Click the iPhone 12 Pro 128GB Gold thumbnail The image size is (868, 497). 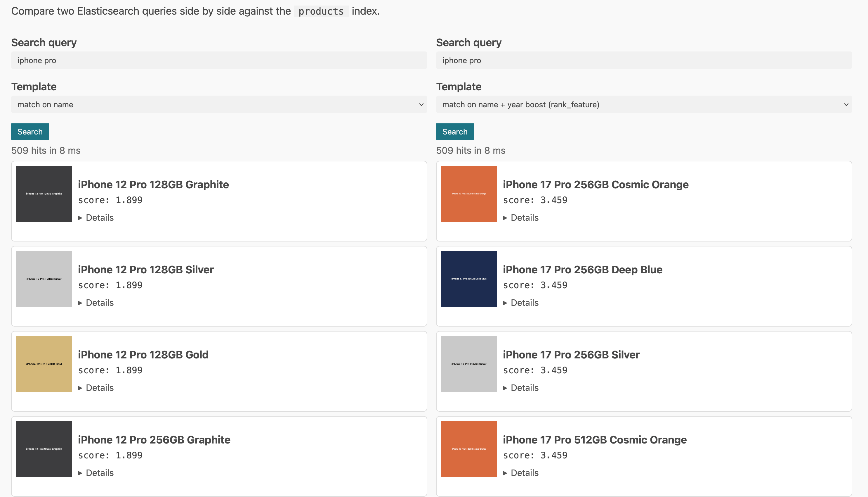coord(44,364)
